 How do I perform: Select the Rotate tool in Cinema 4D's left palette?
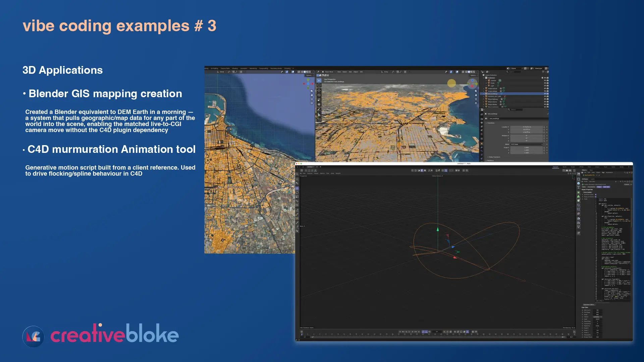coord(297,193)
